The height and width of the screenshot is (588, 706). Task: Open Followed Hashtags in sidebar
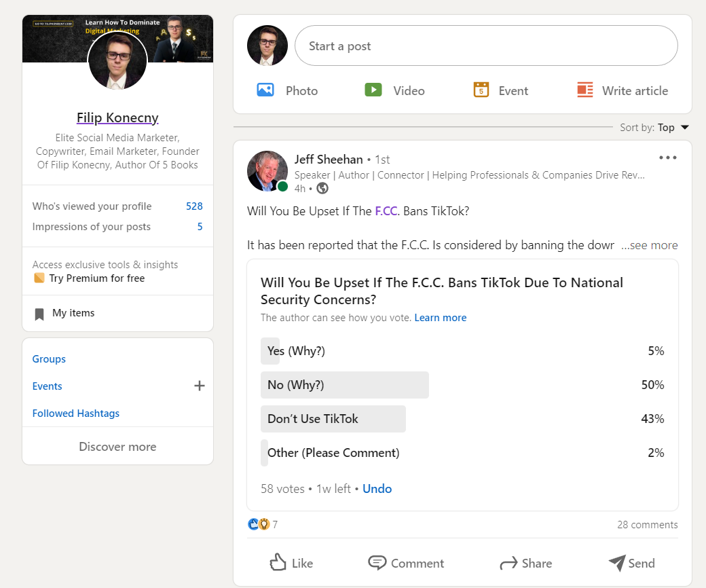[76, 414]
